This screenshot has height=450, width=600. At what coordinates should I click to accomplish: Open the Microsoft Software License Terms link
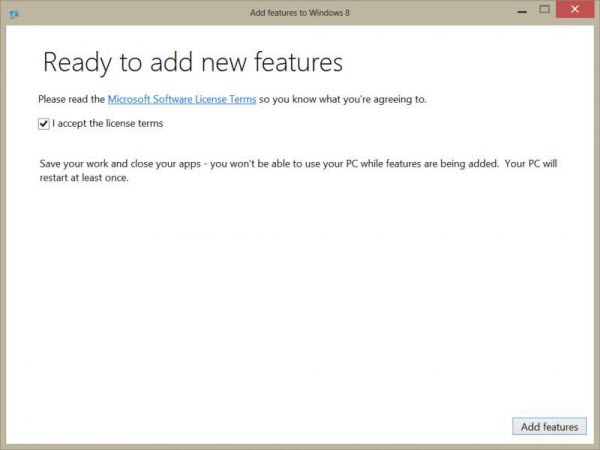click(182, 99)
